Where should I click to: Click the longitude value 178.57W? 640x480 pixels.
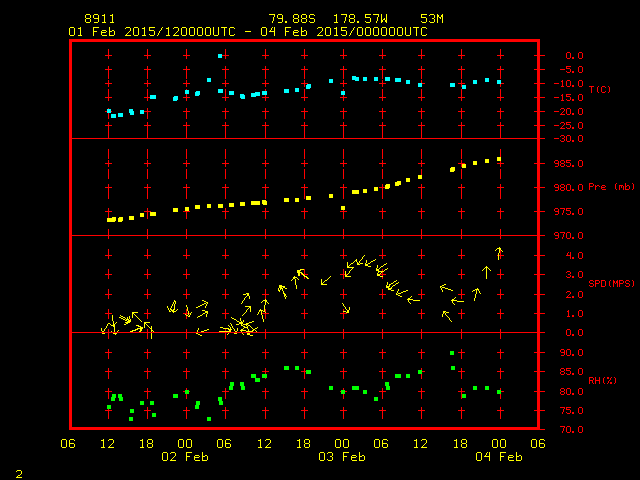click(x=356, y=19)
